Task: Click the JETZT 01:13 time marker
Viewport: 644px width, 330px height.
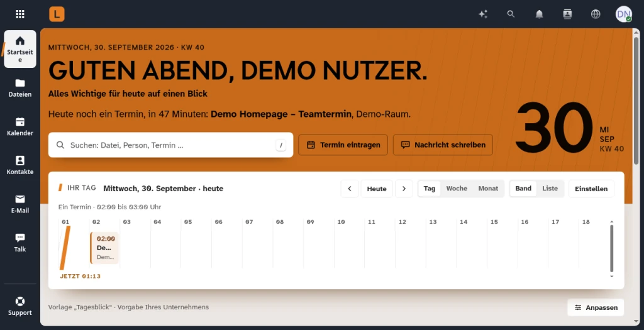Action: 80,276
